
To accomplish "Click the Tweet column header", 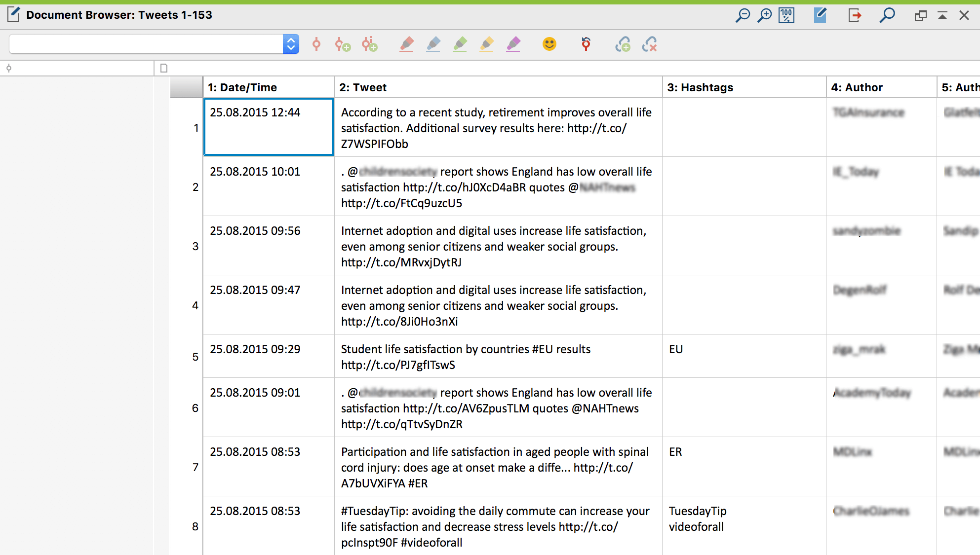I will tap(498, 87).
